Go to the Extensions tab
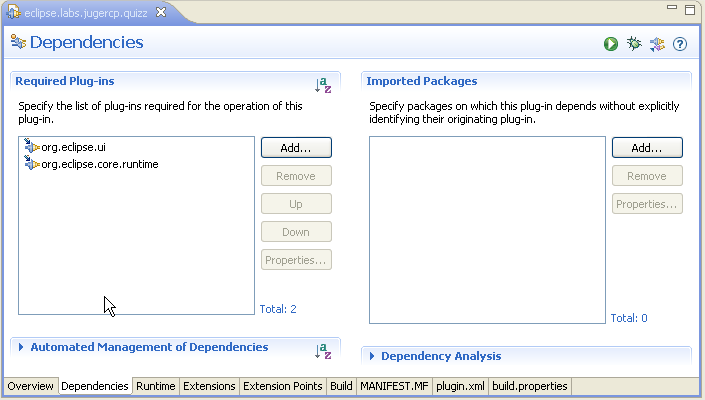 click(209, 386)
